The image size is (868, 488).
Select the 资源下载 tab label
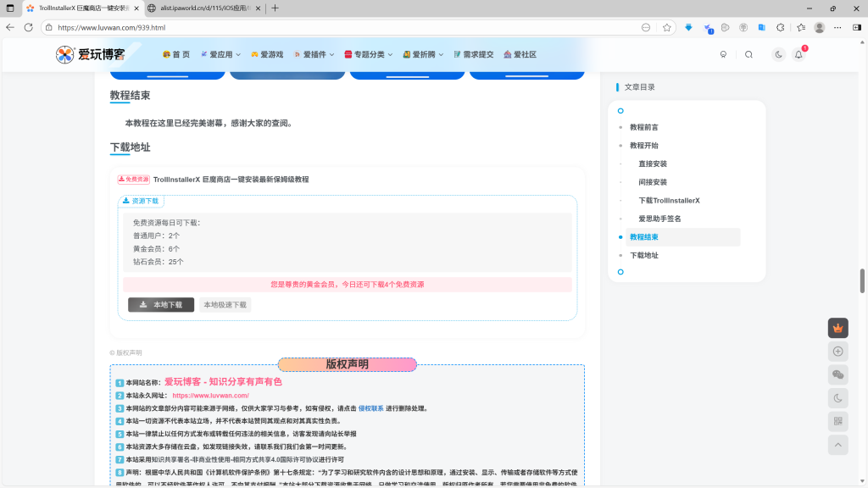[x=141, y=201]
